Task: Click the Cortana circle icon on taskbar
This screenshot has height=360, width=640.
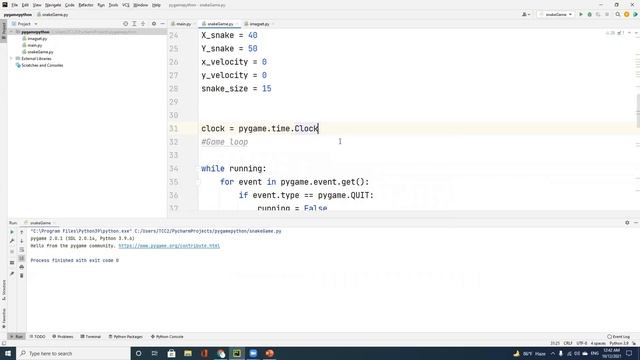Action: (x=139, y=353)
